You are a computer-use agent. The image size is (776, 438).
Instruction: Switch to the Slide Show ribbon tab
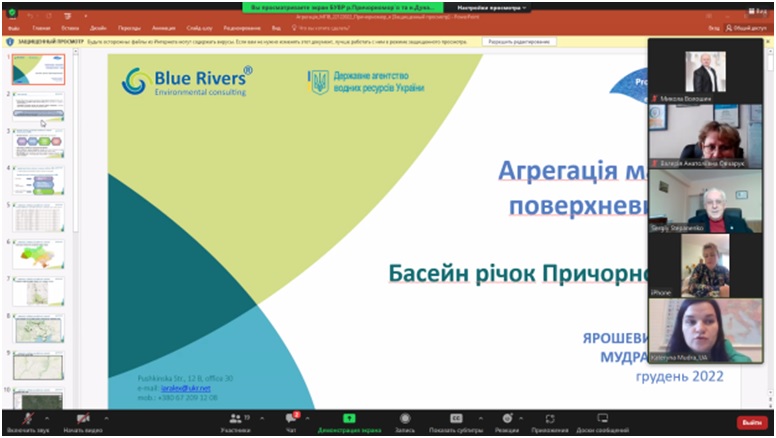[199, 28]
